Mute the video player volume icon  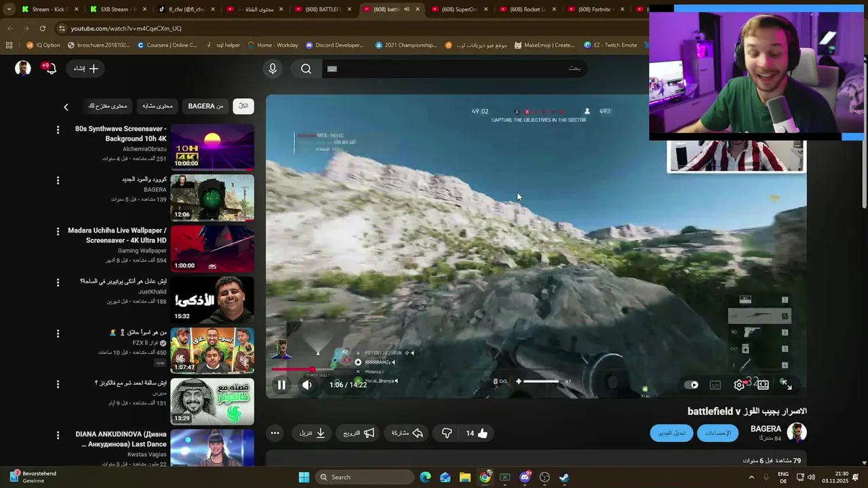click(x=307, y=385)
